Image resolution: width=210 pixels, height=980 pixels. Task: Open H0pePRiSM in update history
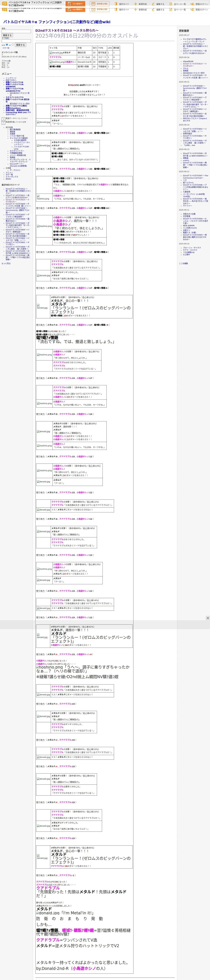(x=188, y=61)
